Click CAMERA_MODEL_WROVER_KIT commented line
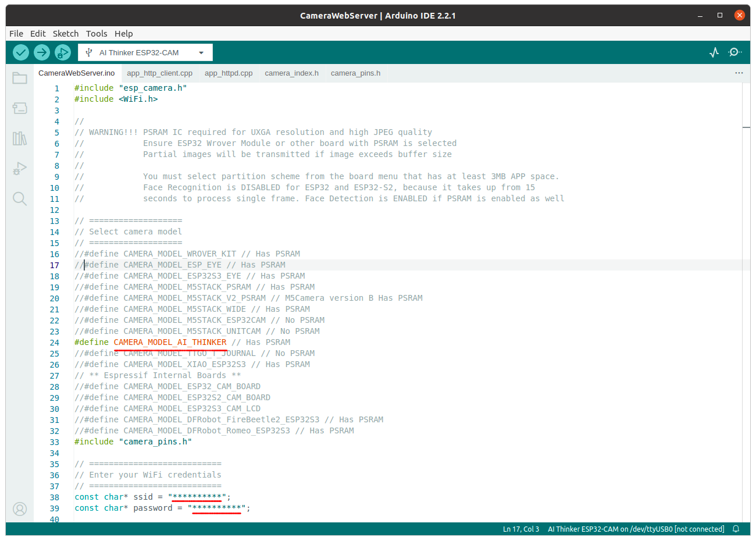Viewport: 756px width, 541px height. click(x=187, y=254)
